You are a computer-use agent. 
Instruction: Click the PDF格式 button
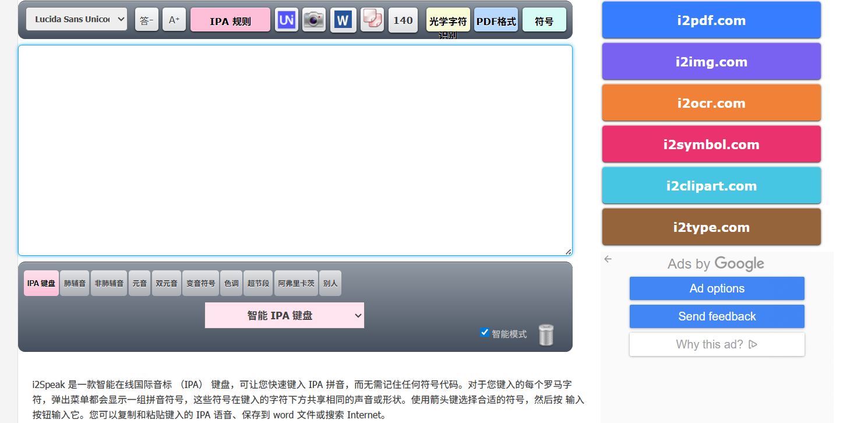click(x=496, y=20)
